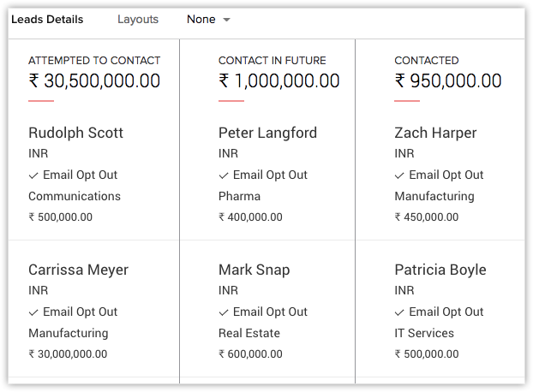Click Email Opt Out checkmark for Mark Snap

click(x=224, y=312)
